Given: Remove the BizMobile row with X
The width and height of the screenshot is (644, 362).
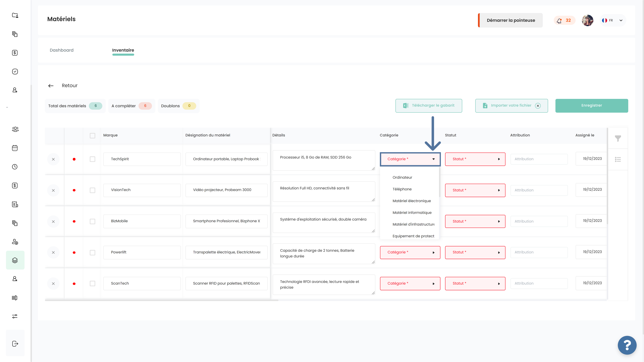Looking at the screenshot, I should [x=53, y=222].
